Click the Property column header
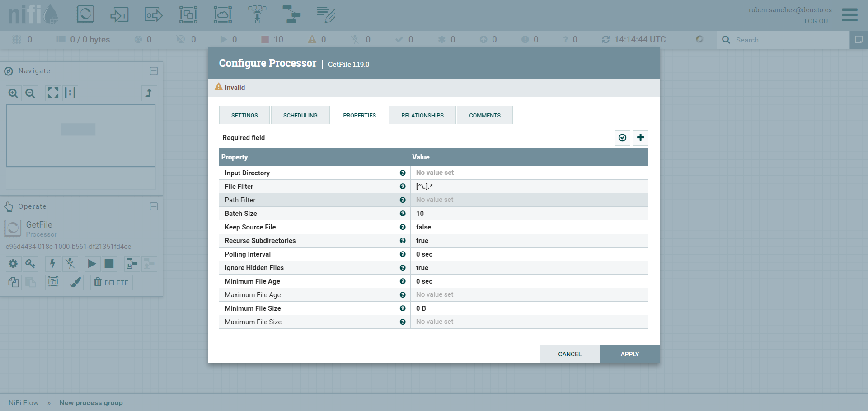 tap(314, 157)
